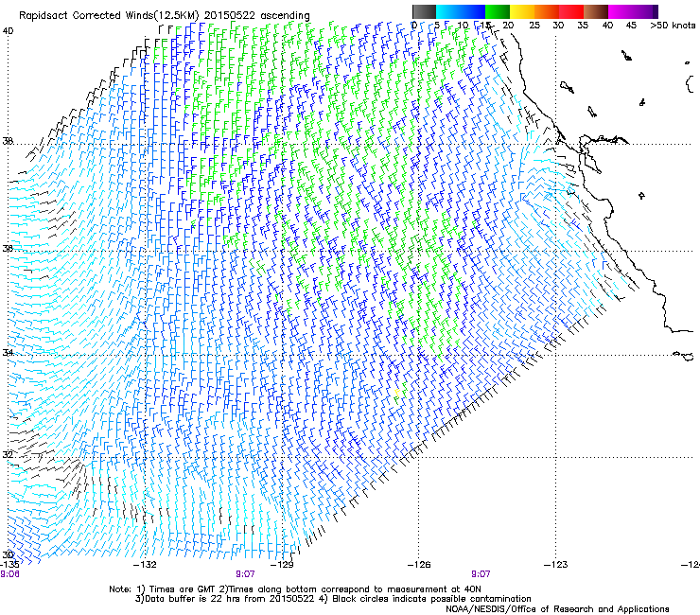Click the longitude label '-132'

(x=146, y=565)
